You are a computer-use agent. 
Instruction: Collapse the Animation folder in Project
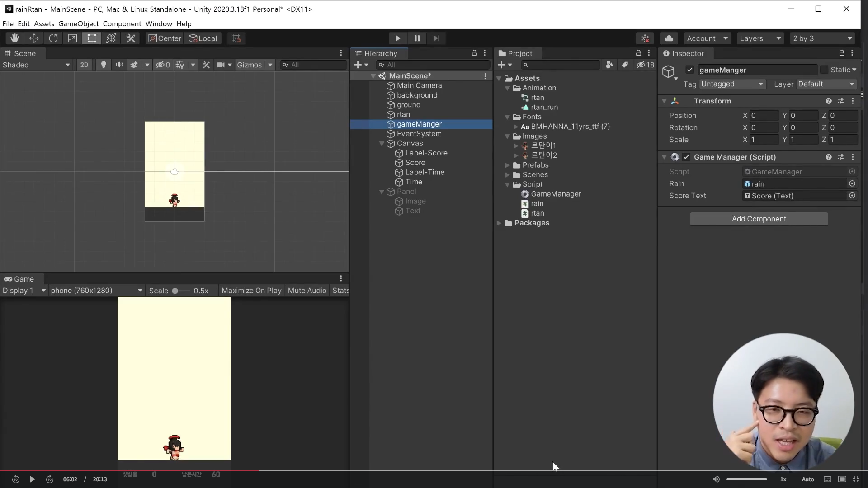(507, 88)
